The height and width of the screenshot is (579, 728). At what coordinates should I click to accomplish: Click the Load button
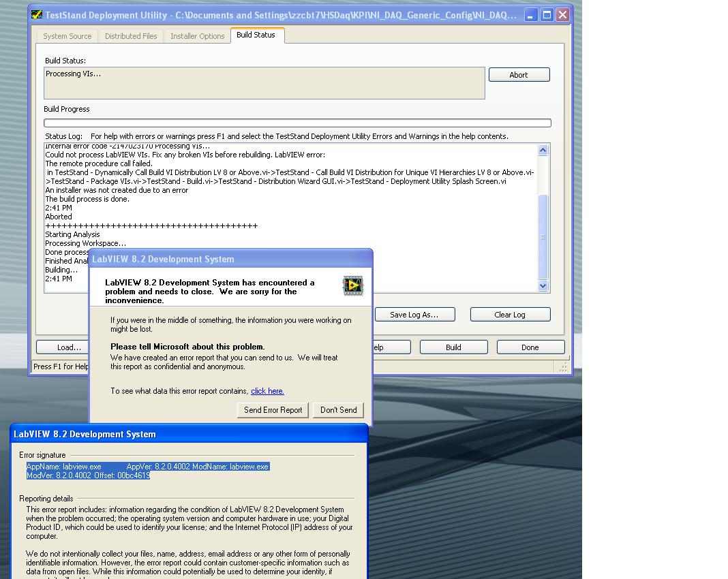[63, 347]
